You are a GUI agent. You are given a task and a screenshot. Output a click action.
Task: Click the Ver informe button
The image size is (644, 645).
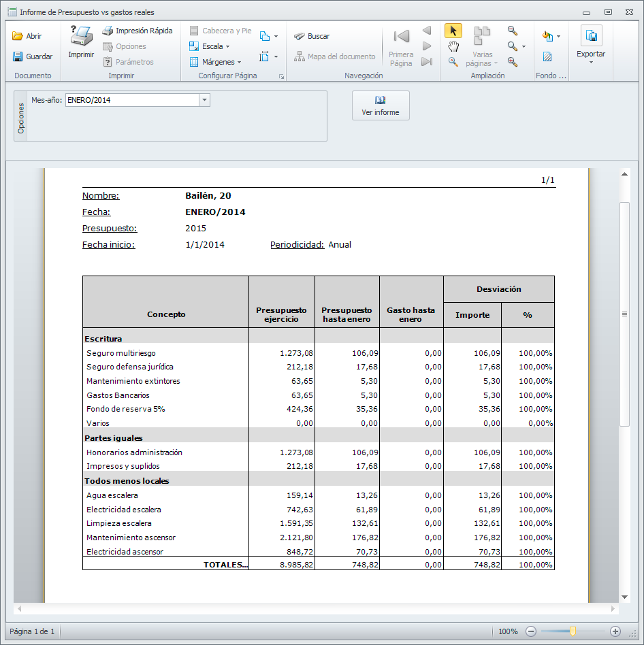(381, 105)
